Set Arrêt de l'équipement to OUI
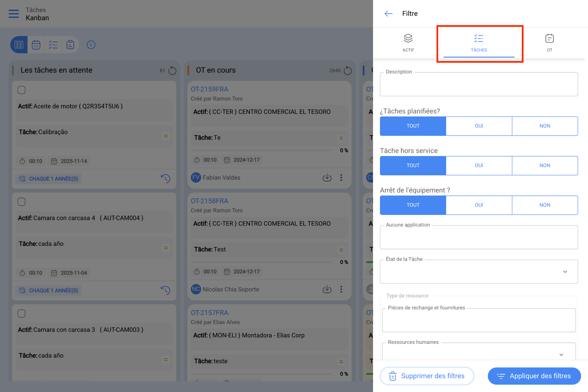Viewport: 588px width, 392px height. (x=479, y=205)
